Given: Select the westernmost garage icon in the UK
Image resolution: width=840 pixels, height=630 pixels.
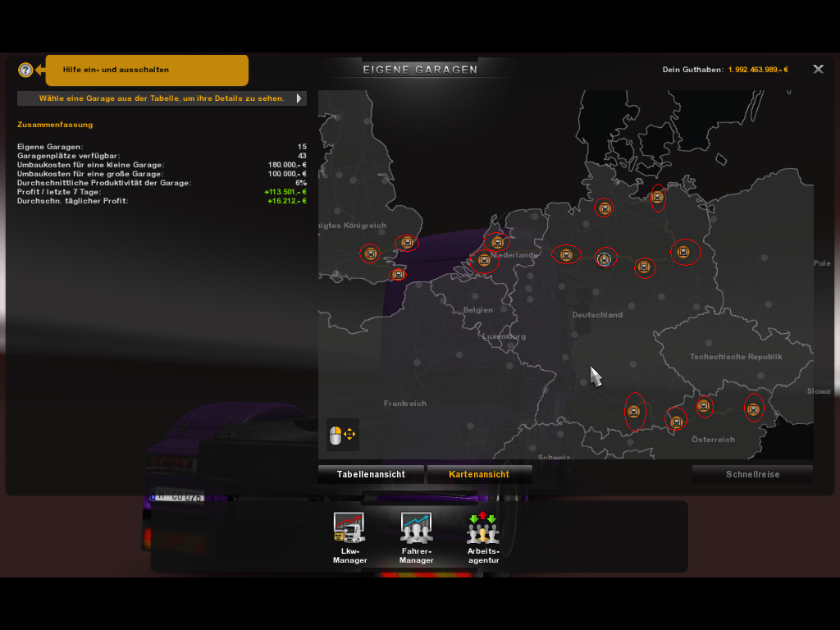Looking at the screenshot, I should coord(371,253).
